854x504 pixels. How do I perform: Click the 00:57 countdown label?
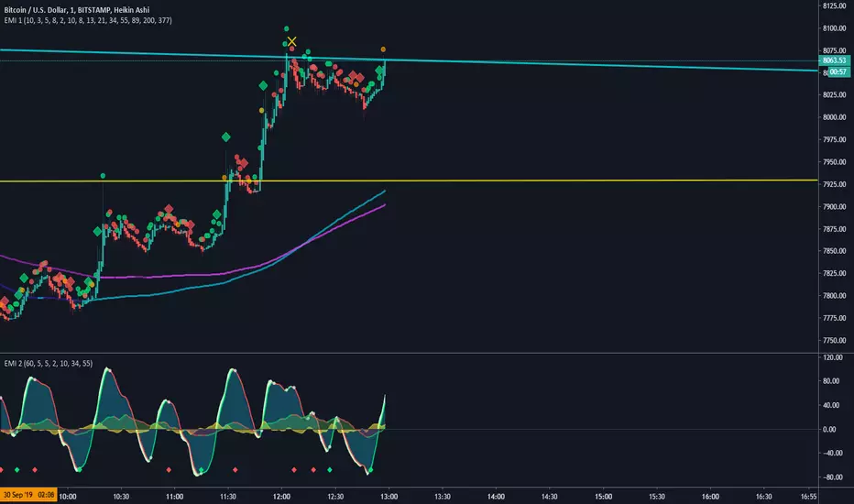pyautogui.click(x=838, y=71)
